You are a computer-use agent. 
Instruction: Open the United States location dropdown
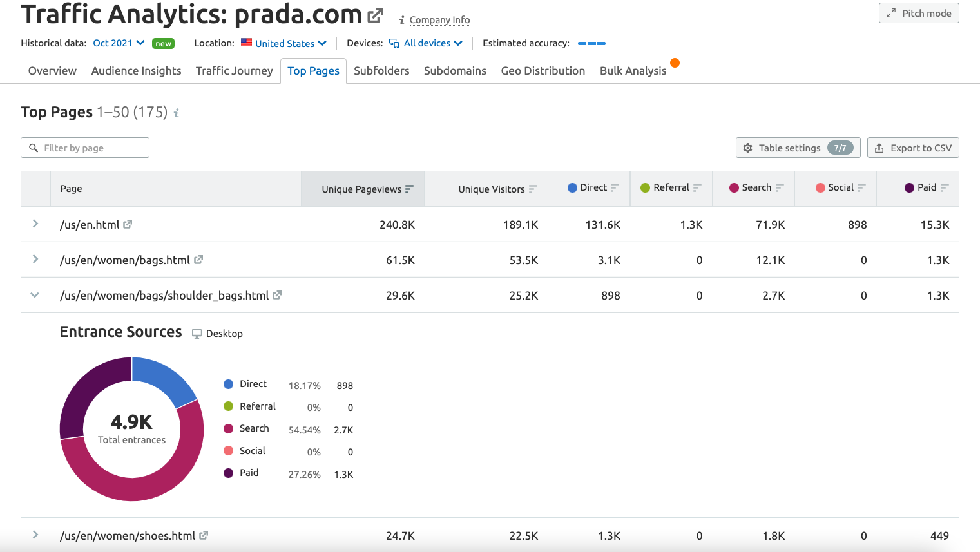[291, 43]
